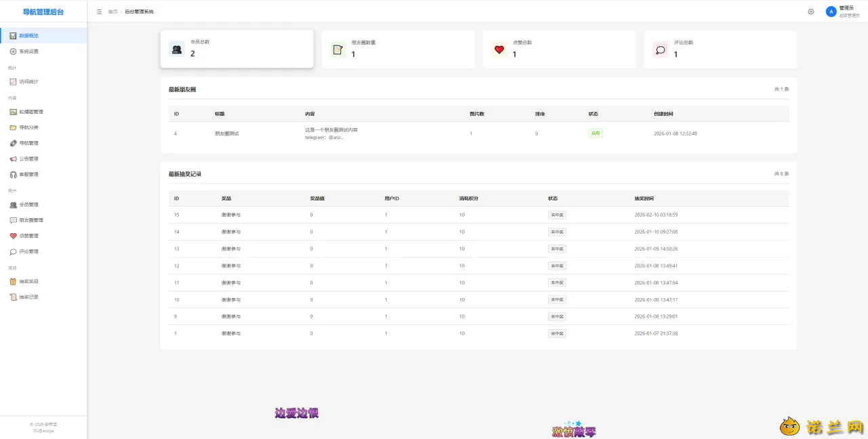868x439 pixels.
Task: Click the timestamp 2026-01-07 21:37:38
Action: coord(656,333)
